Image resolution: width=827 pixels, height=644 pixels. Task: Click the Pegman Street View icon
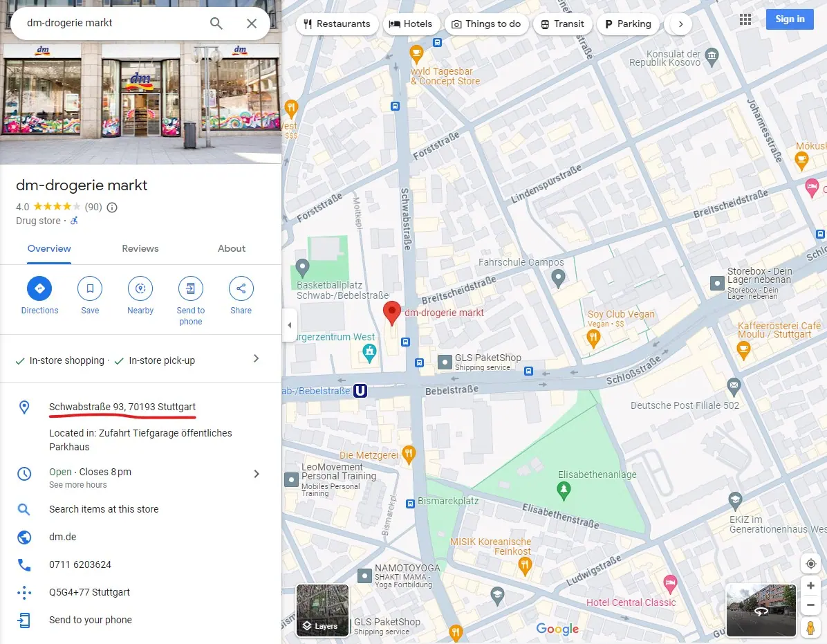click(x=810, y=627)
